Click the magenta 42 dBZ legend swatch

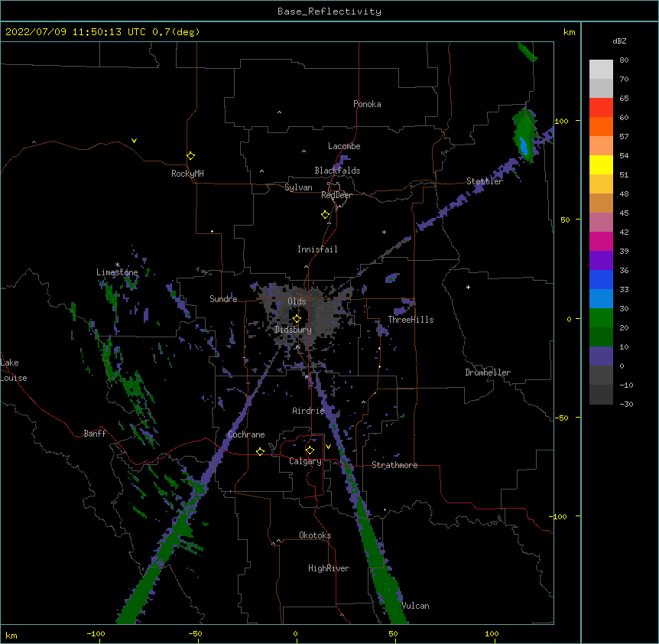(x=601, y=241)
